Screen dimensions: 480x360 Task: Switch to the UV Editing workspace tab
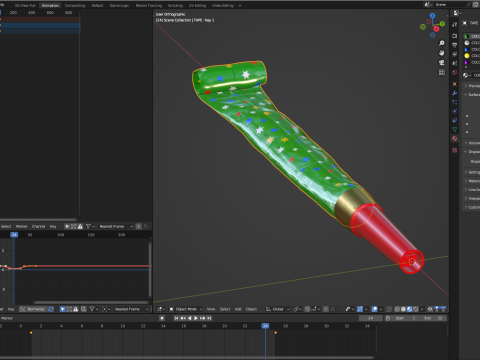coord(197,5)
